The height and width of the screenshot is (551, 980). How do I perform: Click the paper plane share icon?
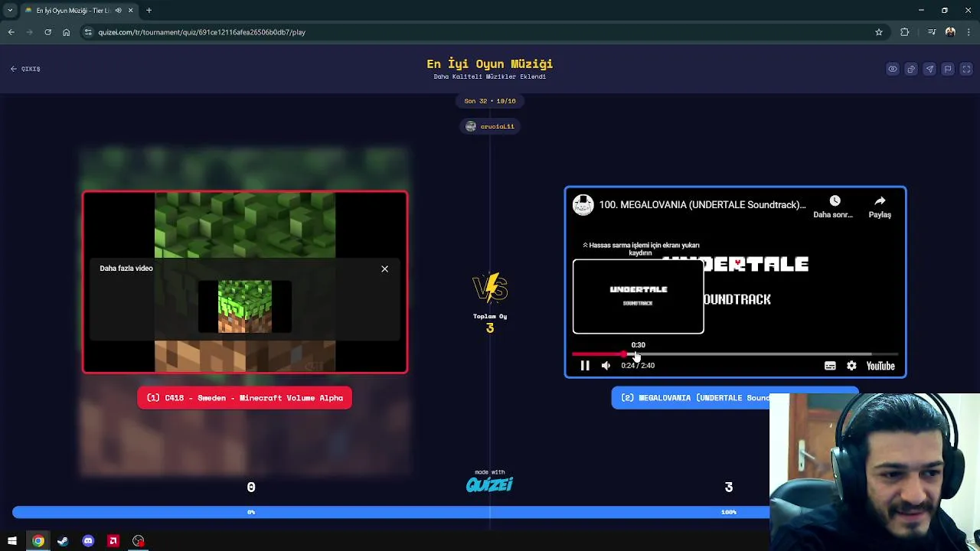click(929, 69)
